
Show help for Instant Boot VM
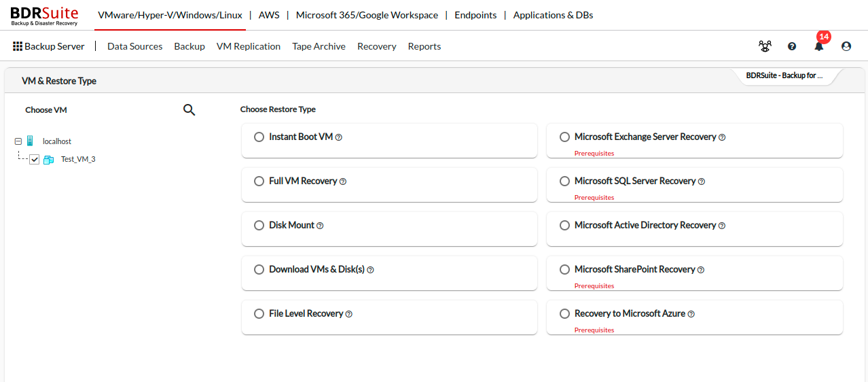[x=339, y=137]
